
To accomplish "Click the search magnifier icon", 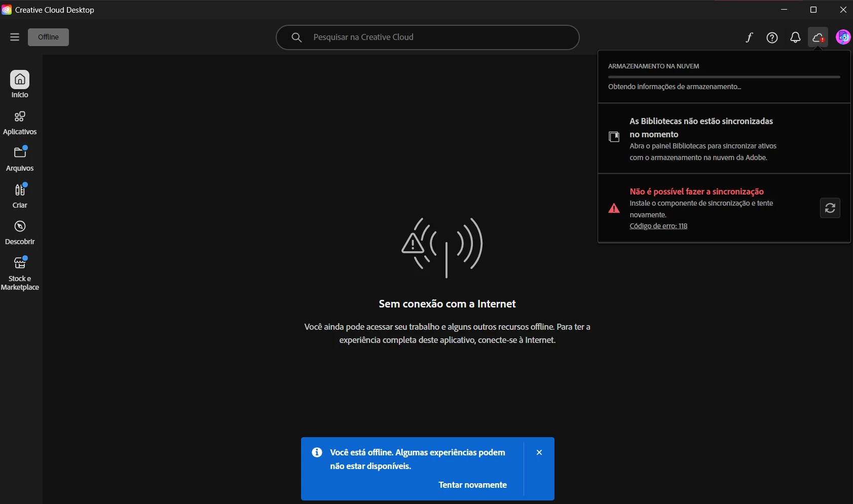I will click(x=297, y=37).
